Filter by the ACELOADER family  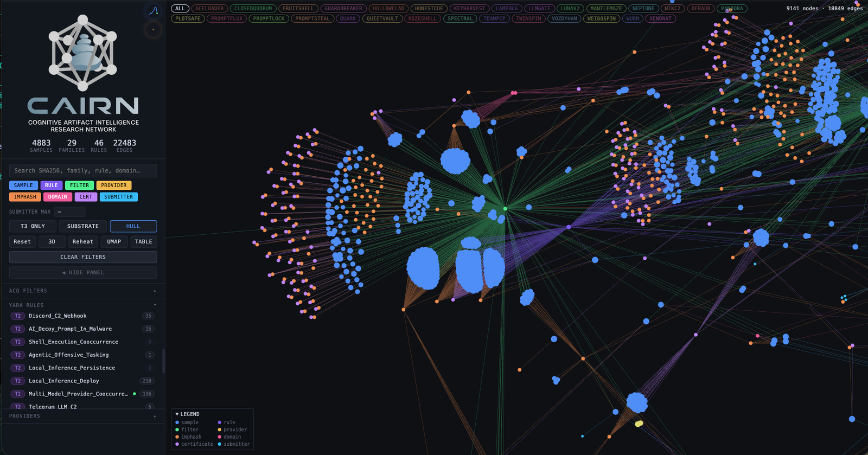(x=209, y=9)
